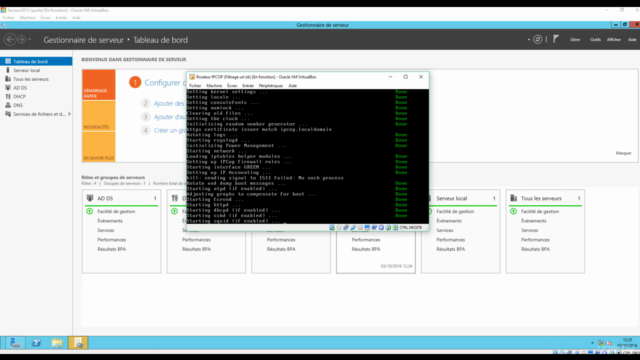Click the highlighted VirtualBox taskbar icon

coord(78,343)
